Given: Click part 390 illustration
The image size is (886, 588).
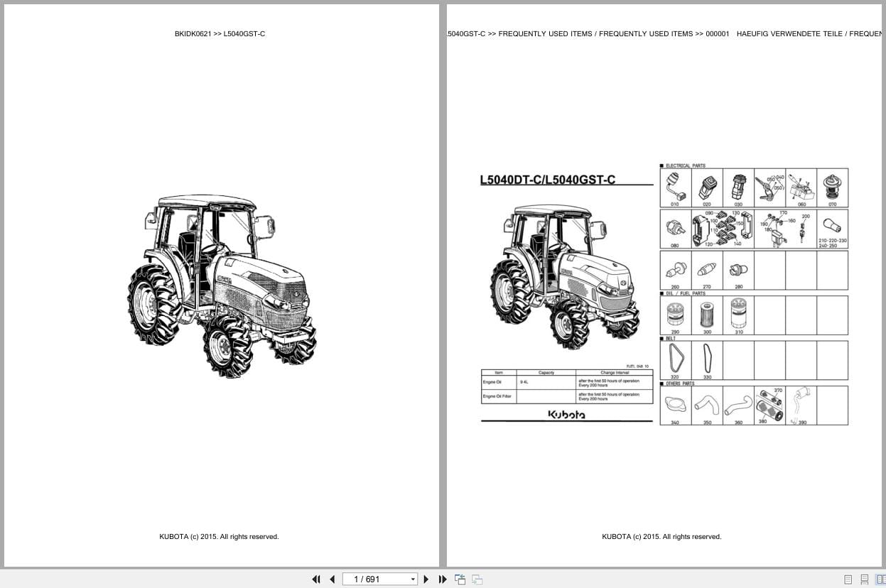Looking at the screenshot, I should (801, 405).
